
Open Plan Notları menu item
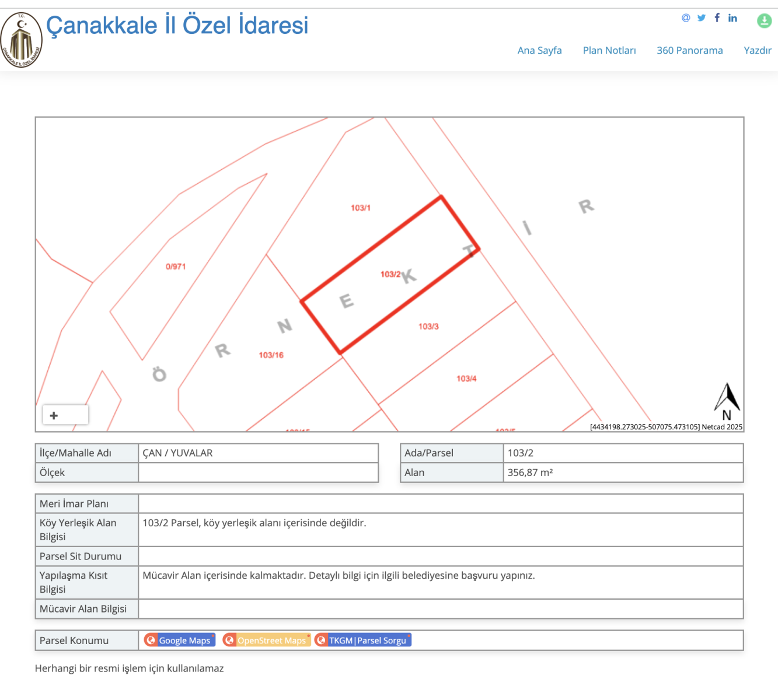(609, 51)
